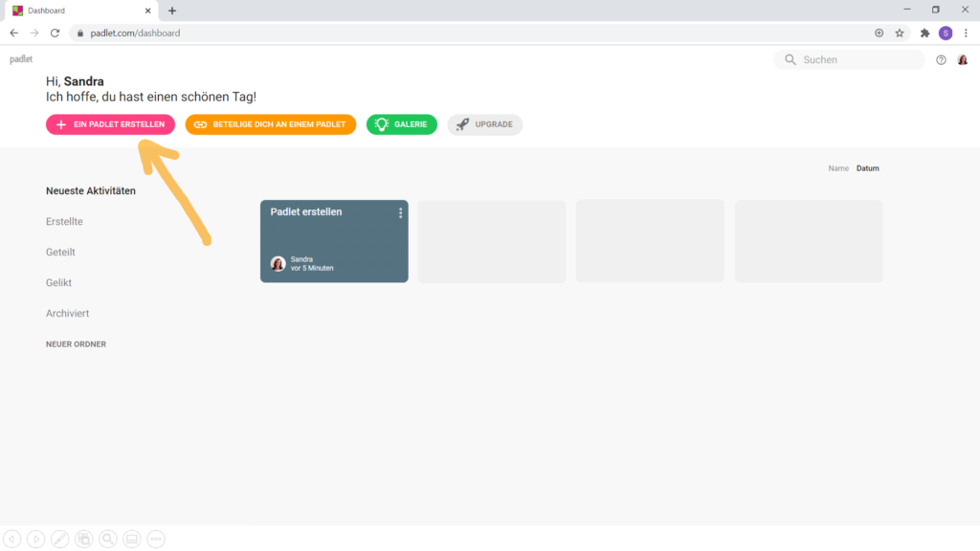Click the Upgrade button
This screenshot has width=980, height=551.
pos(485,124)
